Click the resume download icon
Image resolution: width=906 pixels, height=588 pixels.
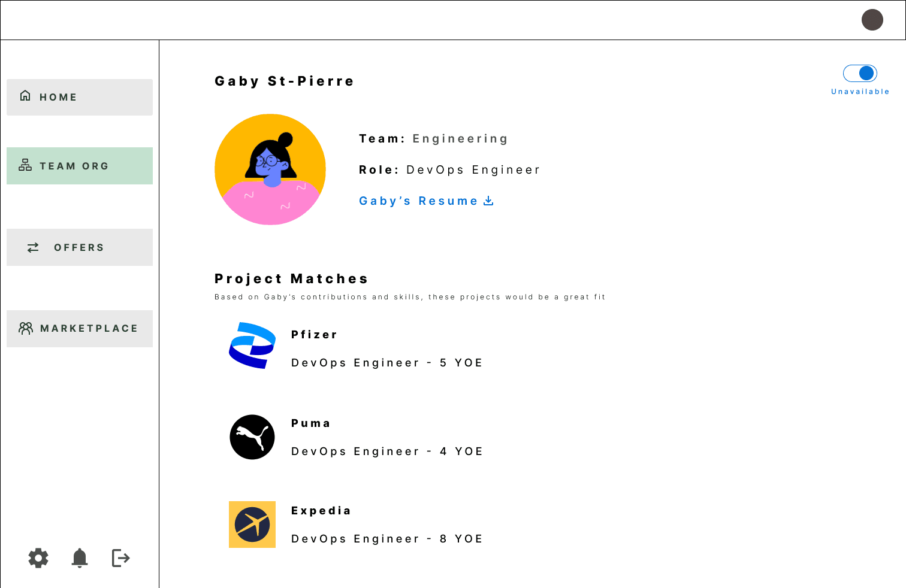coord(488,201)
